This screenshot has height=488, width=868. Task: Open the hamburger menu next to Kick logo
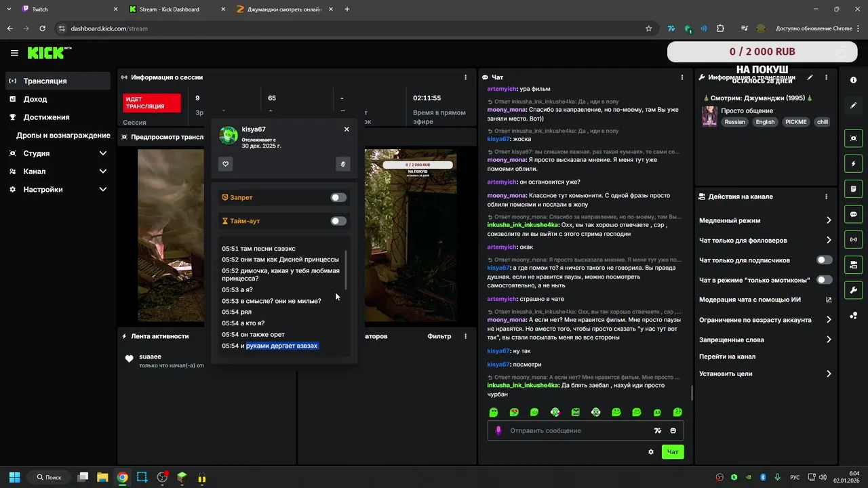[14, 53]
